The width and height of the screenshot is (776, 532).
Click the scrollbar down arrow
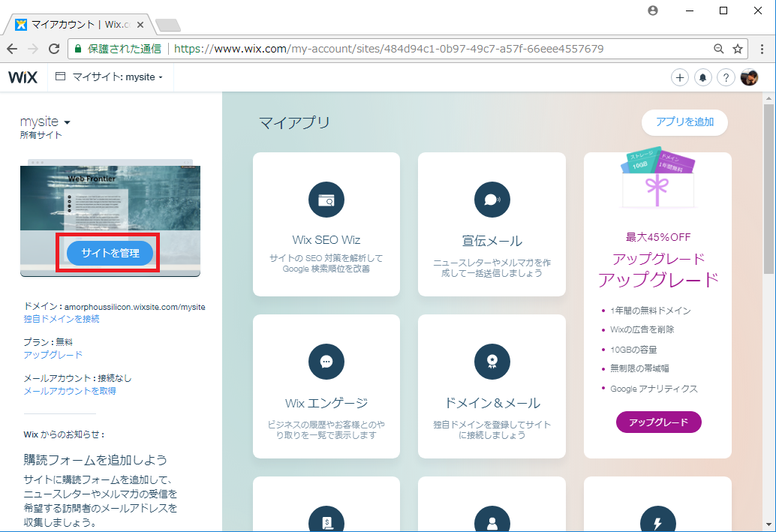768,524
